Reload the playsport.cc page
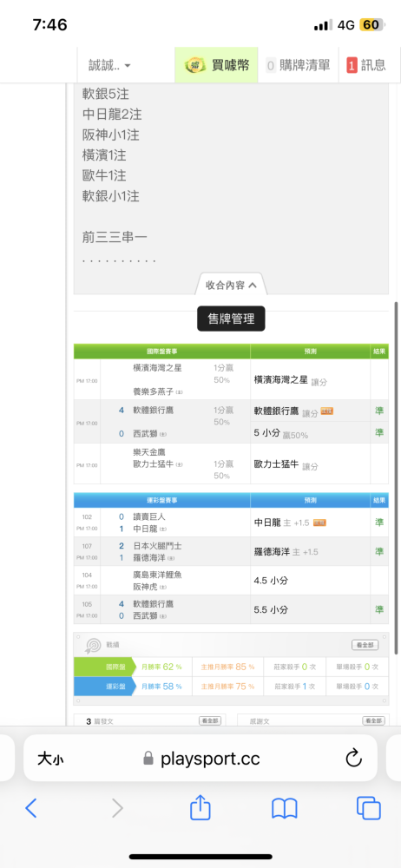This screenshot has width=401, height=868. point(353,758)
